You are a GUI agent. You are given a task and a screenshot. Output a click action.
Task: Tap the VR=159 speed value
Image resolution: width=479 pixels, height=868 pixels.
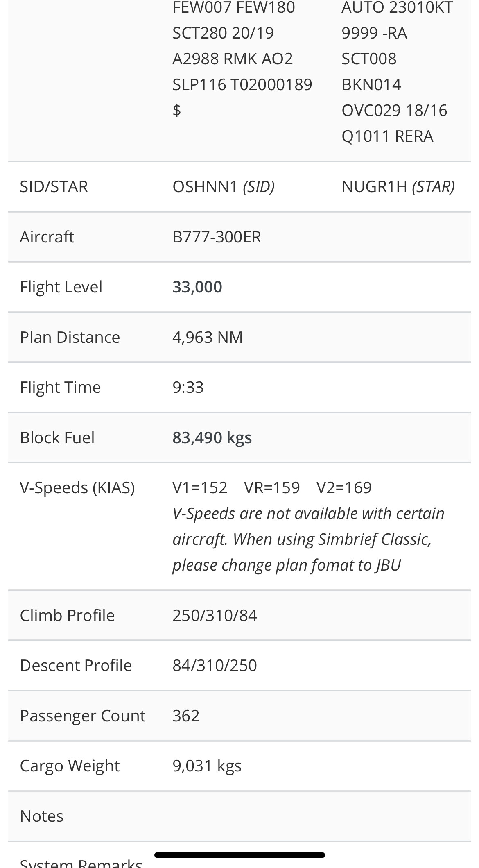[272, 488]
